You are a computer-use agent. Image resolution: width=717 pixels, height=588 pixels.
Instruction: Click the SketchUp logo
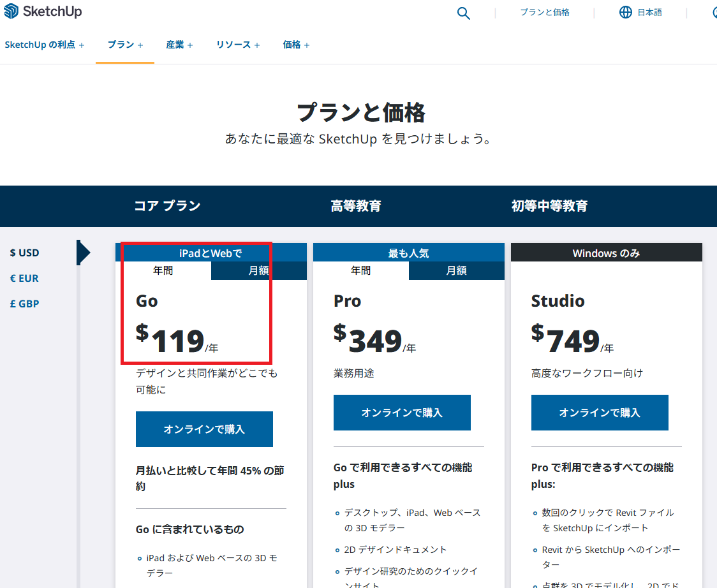pos(43,11)
